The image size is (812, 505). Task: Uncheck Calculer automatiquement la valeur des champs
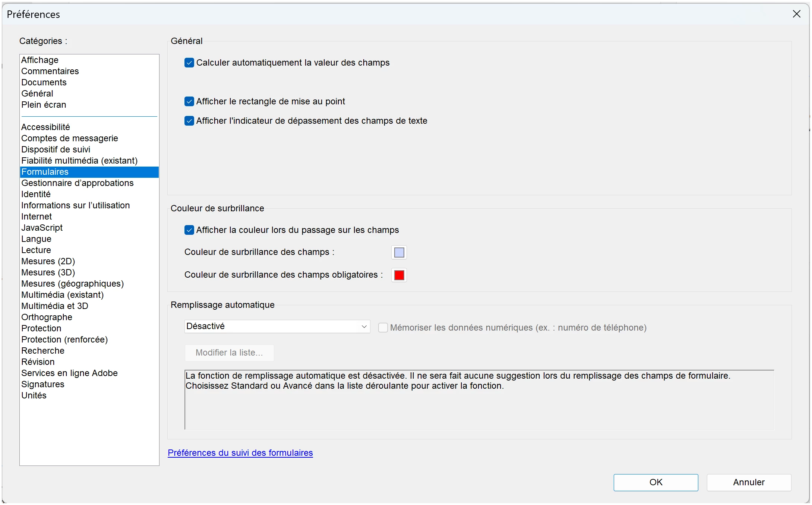click(189, 63)
